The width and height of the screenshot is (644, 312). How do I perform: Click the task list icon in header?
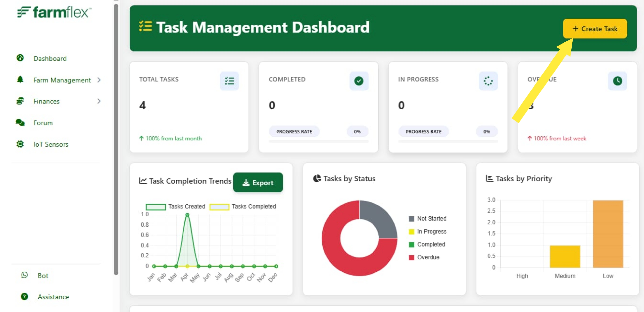(x=145, y=26)
